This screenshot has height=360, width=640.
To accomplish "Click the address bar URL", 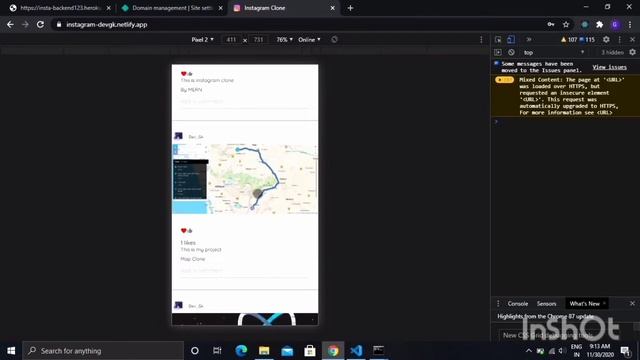I will [x=107, y=24].
